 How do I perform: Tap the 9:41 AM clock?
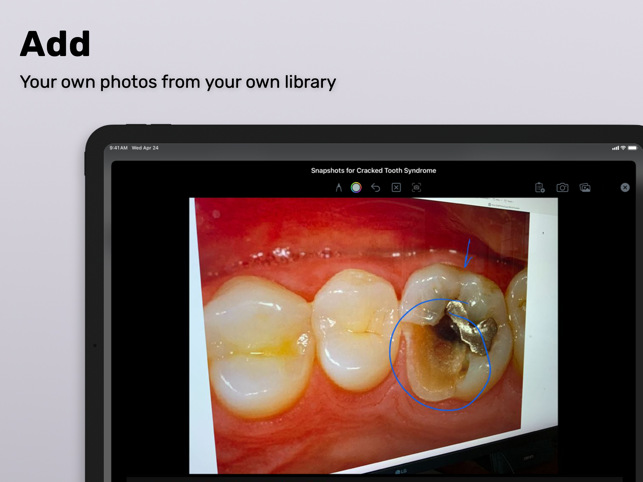[x=119, y=148]
